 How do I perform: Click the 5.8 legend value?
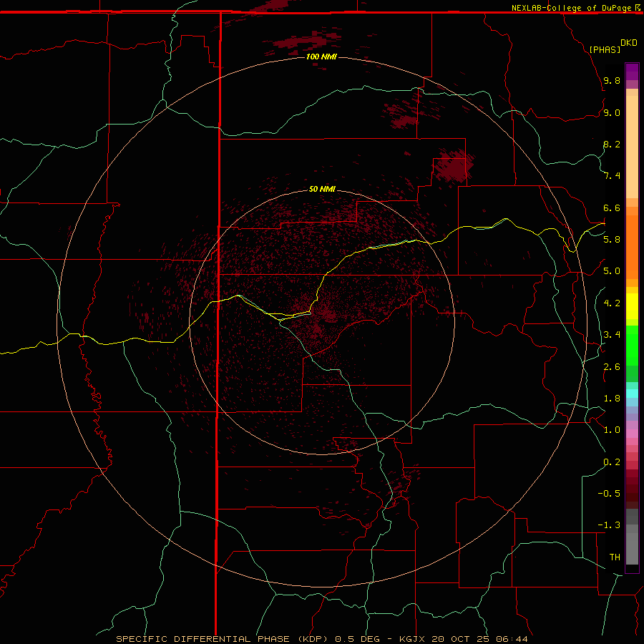tap(612, 239)
